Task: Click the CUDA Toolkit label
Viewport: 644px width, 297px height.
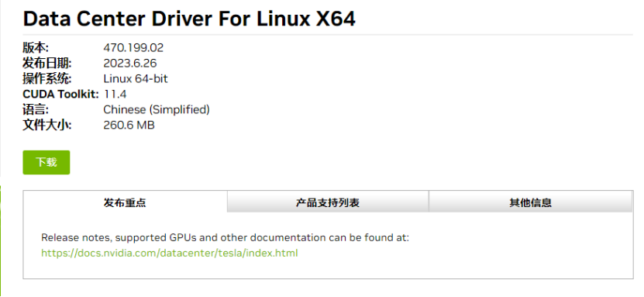Action: (60, 94)
